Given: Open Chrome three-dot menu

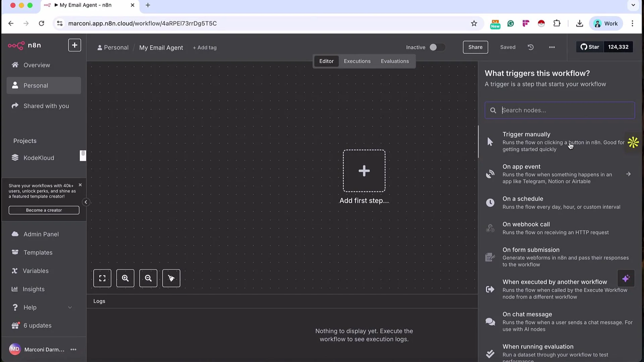Looking at the screenshot, I should (x=632, y=23).
